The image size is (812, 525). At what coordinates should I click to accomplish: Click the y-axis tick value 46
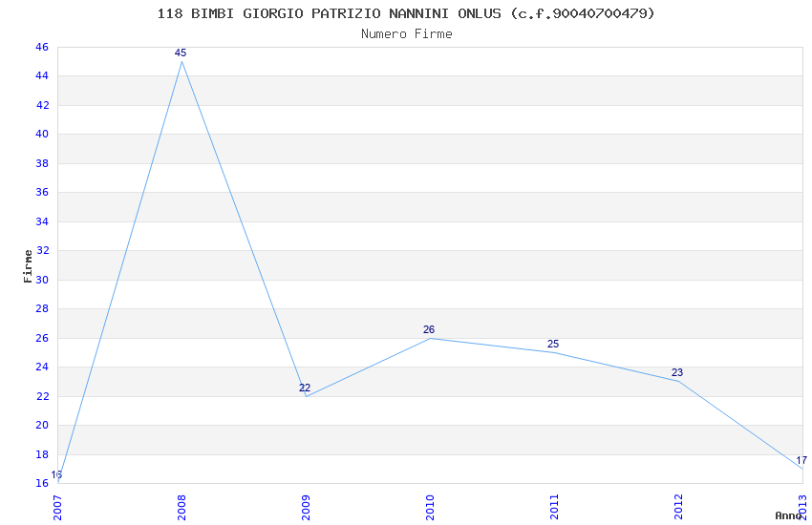(42, 47)
